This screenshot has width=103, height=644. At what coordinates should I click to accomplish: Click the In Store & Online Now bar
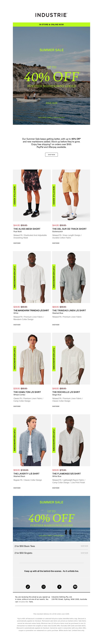[51, 25]
